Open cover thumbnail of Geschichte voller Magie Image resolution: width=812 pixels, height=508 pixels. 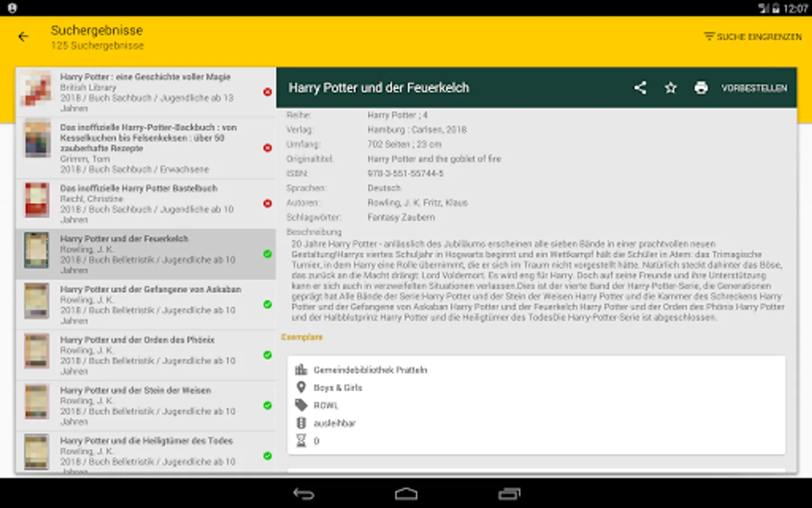pos(37,89)
